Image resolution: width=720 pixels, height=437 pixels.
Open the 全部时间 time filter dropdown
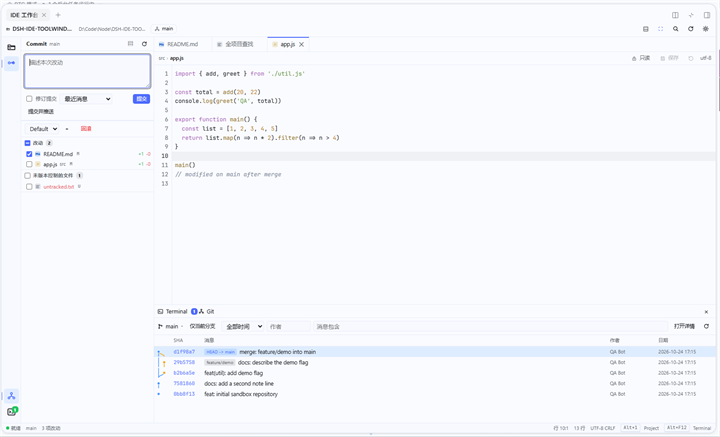coord(243,326)
